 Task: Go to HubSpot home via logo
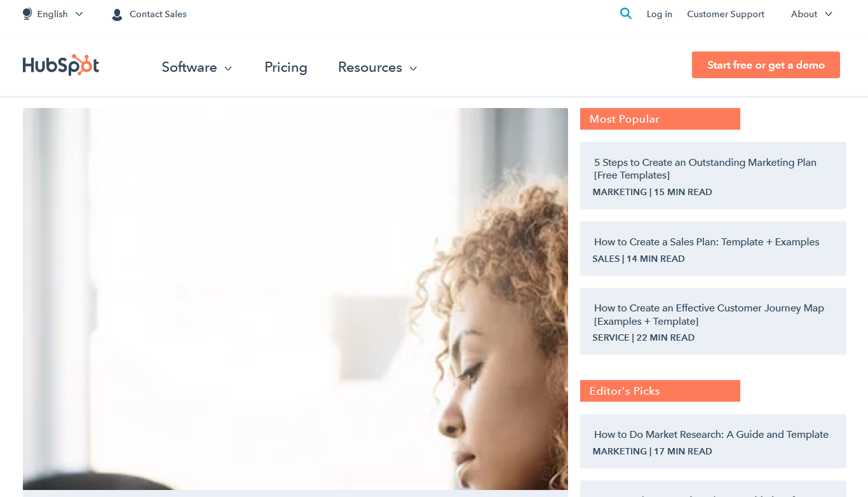click(x=61, y=65)
